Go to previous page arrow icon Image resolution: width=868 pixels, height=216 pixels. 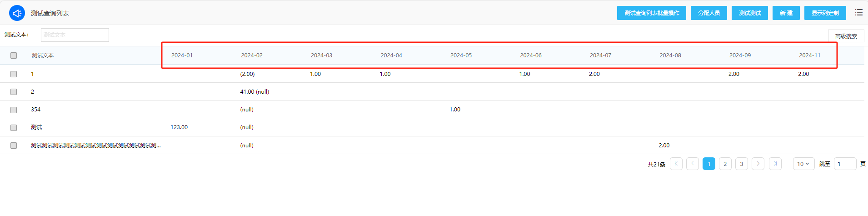pos(692,164)
